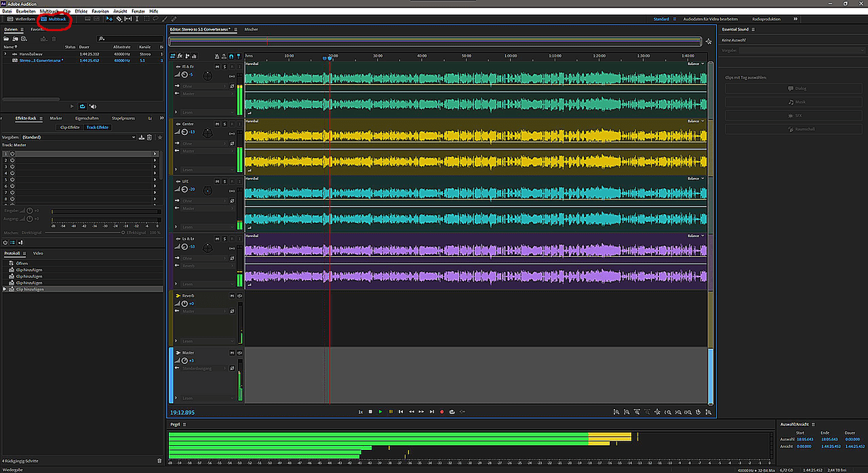Open Master track Standardausgang dropdown
This screenshot has width=868, height=473.
[x=203, y=368]
